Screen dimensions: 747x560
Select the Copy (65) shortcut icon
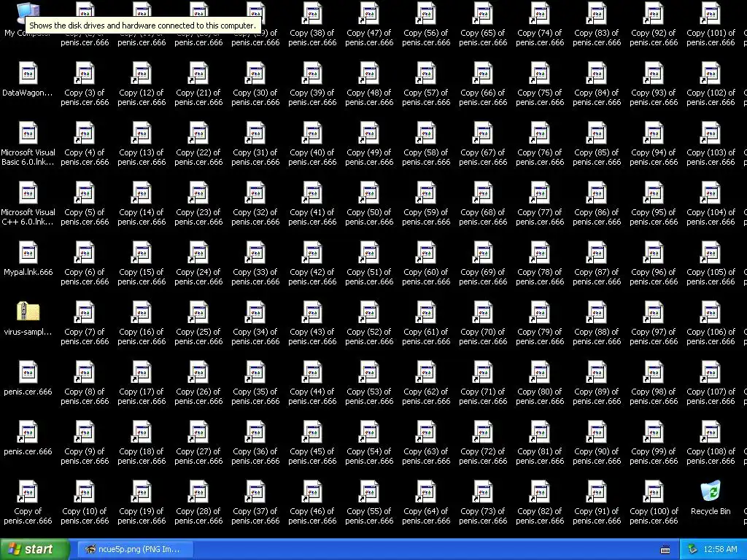(483, 14)
